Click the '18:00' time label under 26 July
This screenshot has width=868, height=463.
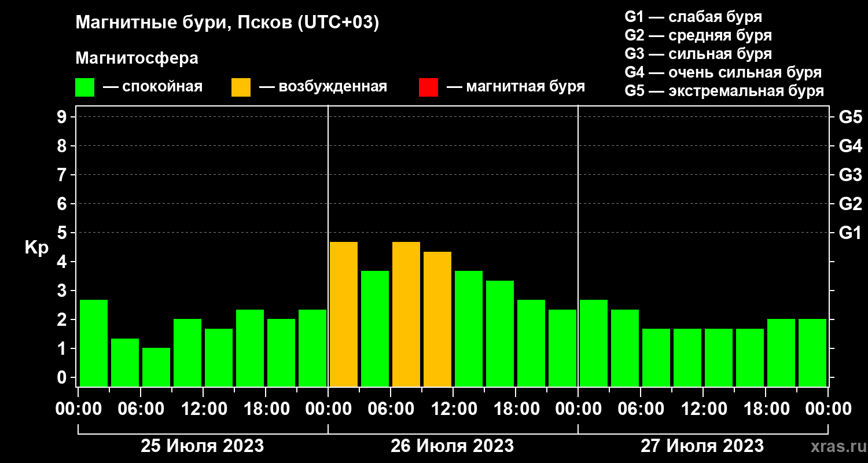(x=516, y=409)
